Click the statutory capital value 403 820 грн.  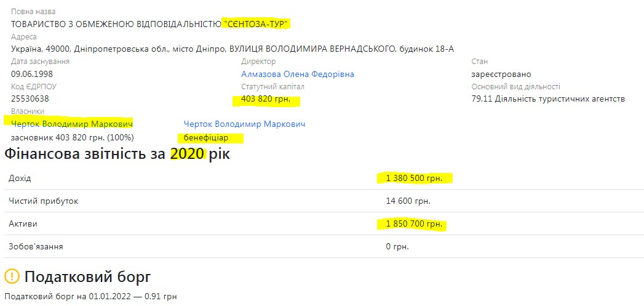(x=266, y=99)
